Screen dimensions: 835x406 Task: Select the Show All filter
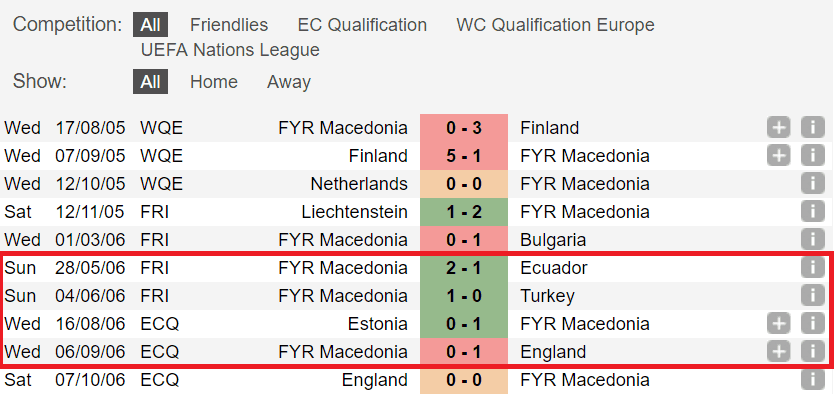pos(150,82)
